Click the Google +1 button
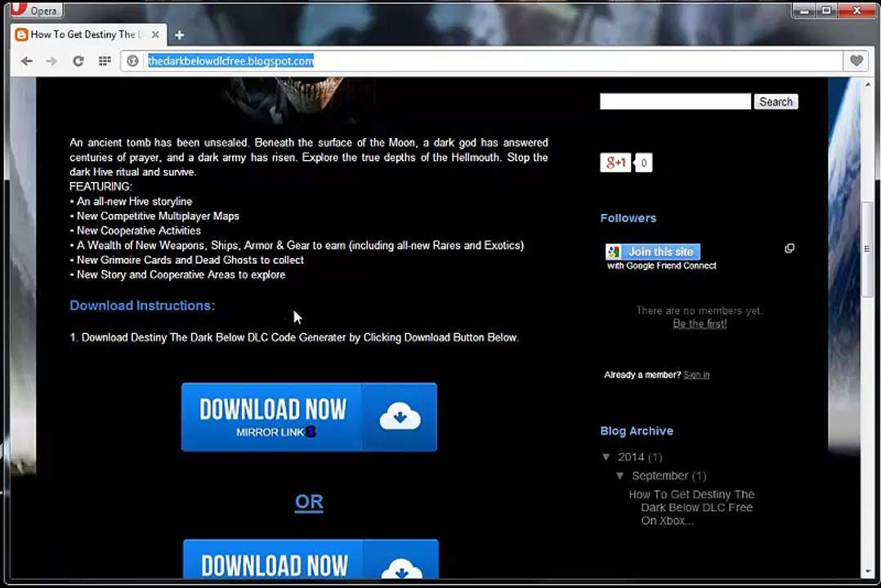881x588 pixels. coord(615,163)
